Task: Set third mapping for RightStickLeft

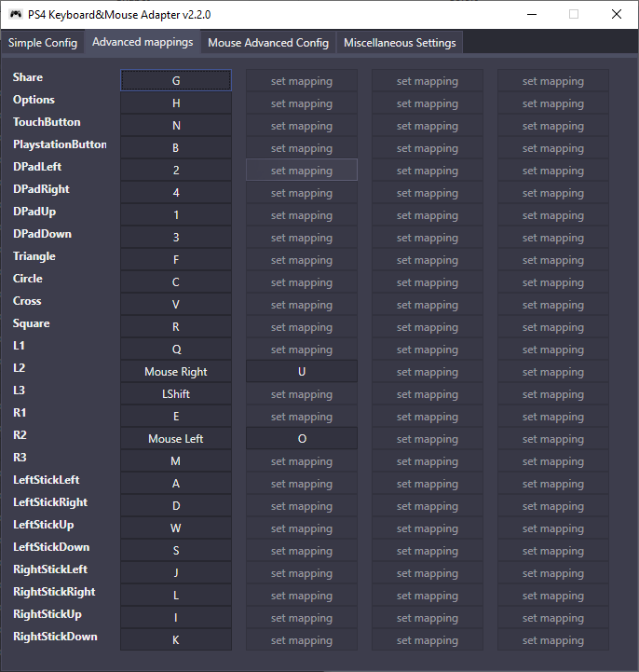Action: click(428, 572)
